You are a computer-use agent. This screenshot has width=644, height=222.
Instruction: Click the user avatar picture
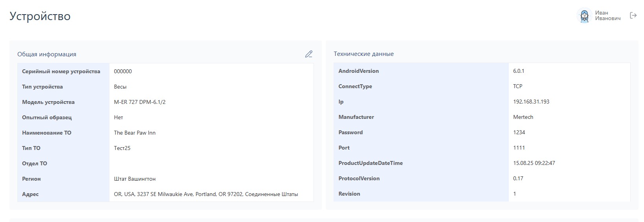click(585, 16)
